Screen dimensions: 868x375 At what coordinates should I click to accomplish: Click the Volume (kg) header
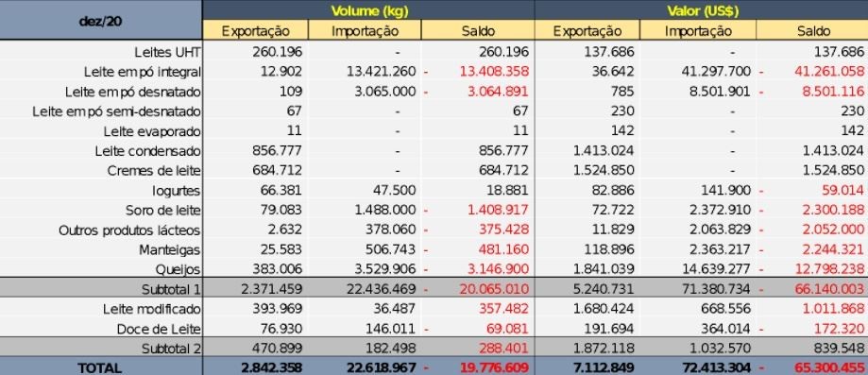tap(368, 10)
